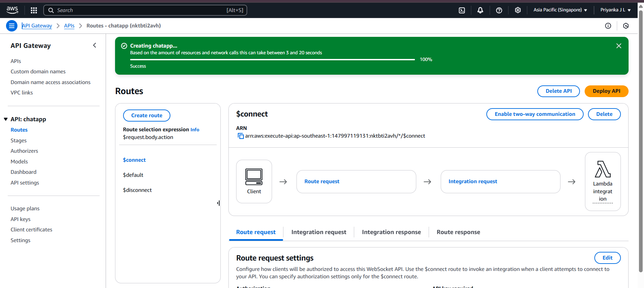Copy the $connect ARN
This screenshot has width=644, height=288.
[240, 136]
